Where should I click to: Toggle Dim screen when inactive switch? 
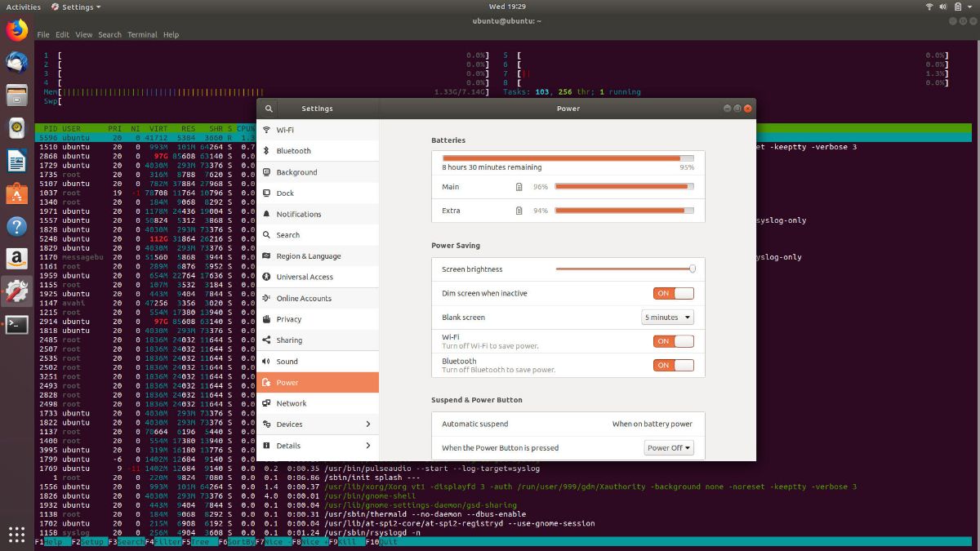point(673,293)
